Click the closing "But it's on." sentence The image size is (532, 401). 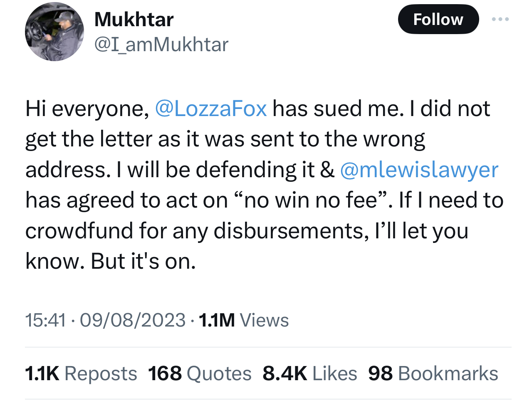(x=143, y=261)
